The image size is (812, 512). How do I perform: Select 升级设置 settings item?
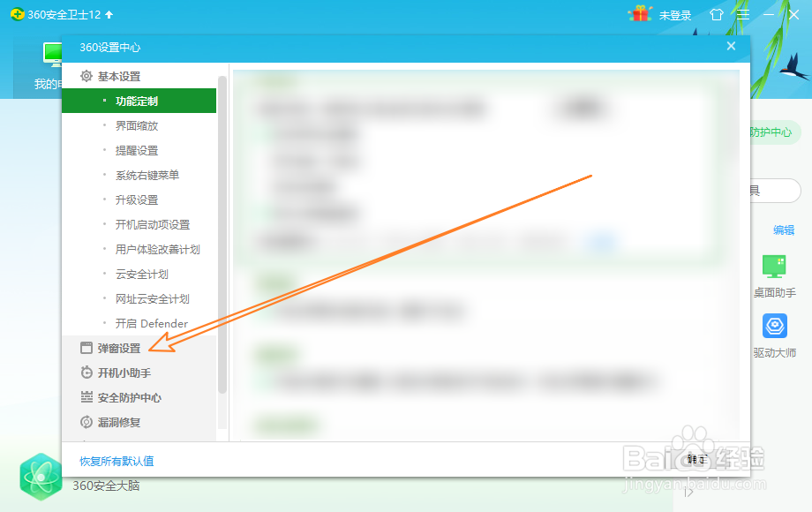(139, 200)
